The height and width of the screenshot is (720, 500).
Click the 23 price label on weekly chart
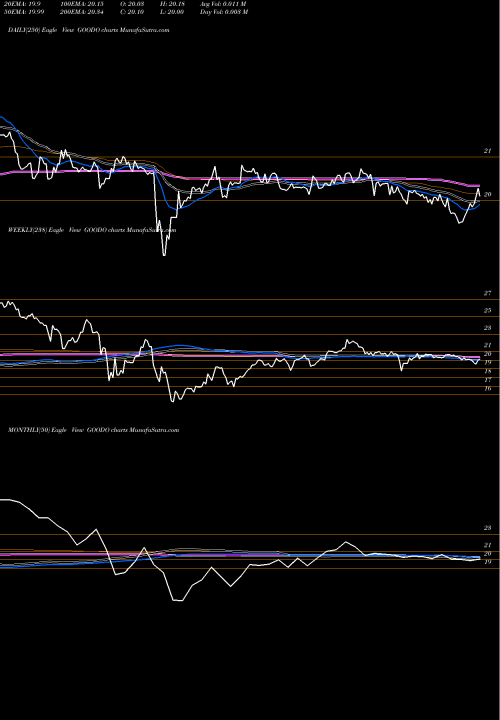click(488, 328)
